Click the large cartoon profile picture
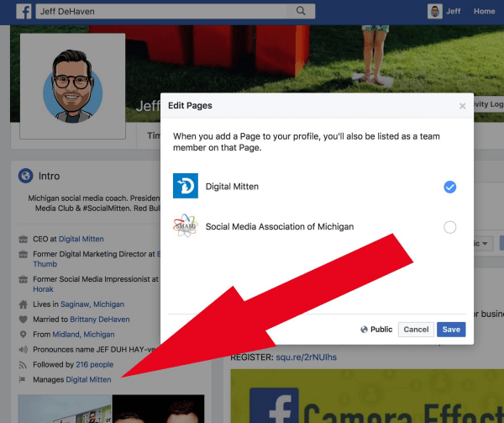504x423 pixels. (72, 87)
